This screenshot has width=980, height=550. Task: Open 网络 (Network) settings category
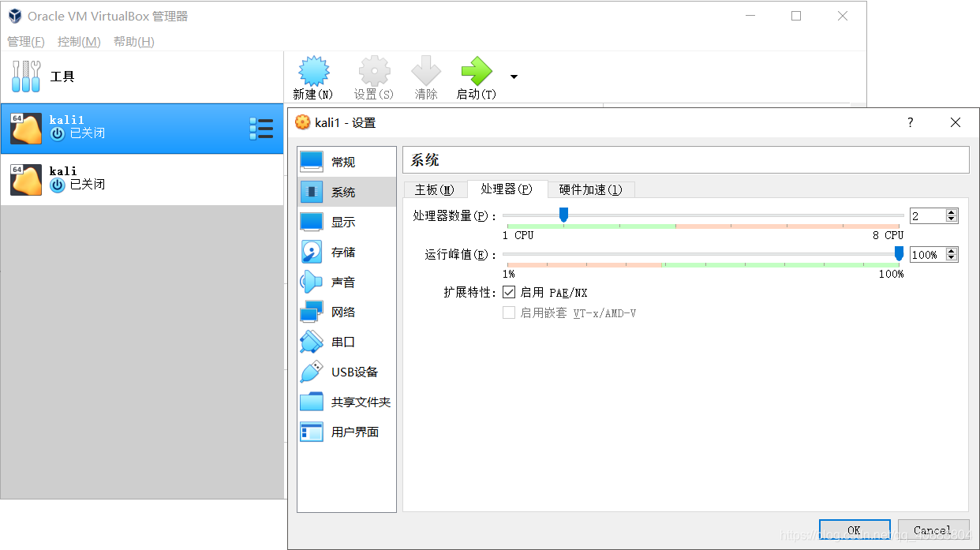pyautogui.click(x=346, y=312)
